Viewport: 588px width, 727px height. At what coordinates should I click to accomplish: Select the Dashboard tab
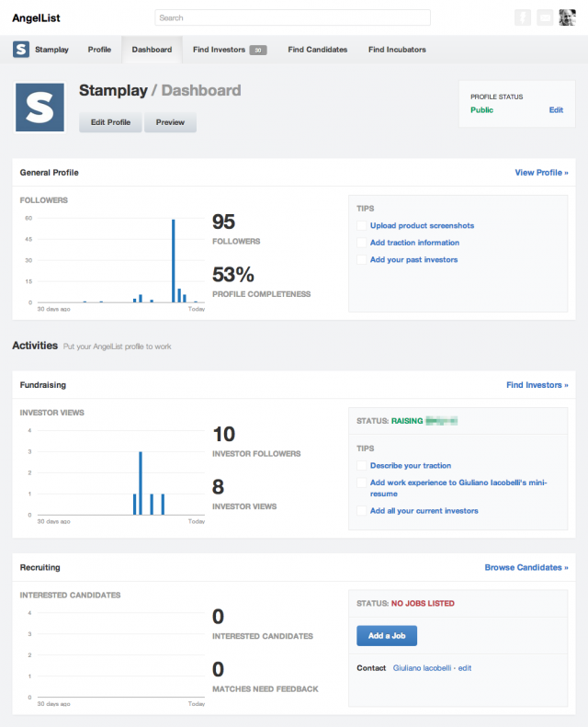pyautogui.click(x=152, y=49)
